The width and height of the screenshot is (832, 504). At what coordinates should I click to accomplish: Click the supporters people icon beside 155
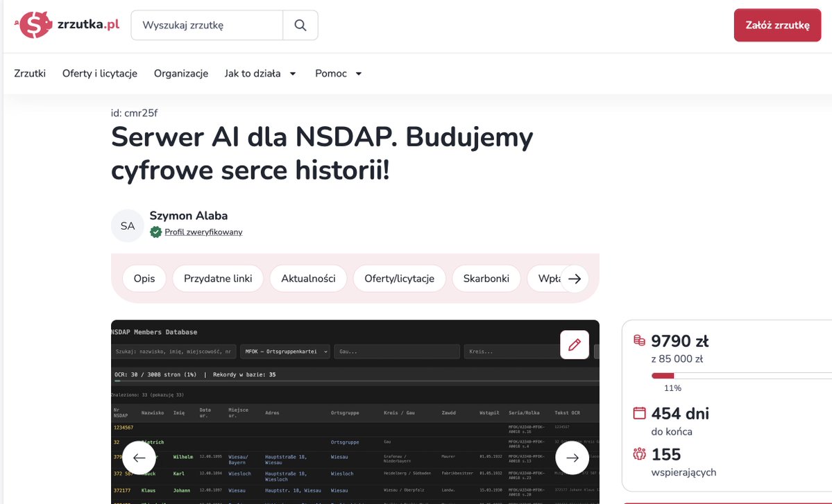tap(639, 453)
